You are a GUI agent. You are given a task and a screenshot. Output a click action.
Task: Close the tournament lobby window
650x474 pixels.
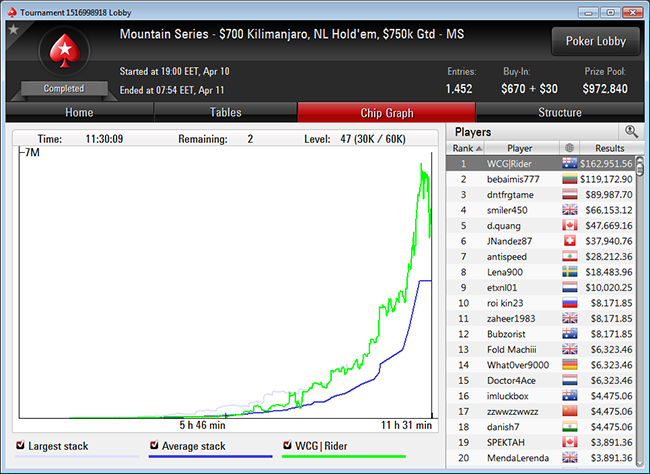click(x=633, y=12)
